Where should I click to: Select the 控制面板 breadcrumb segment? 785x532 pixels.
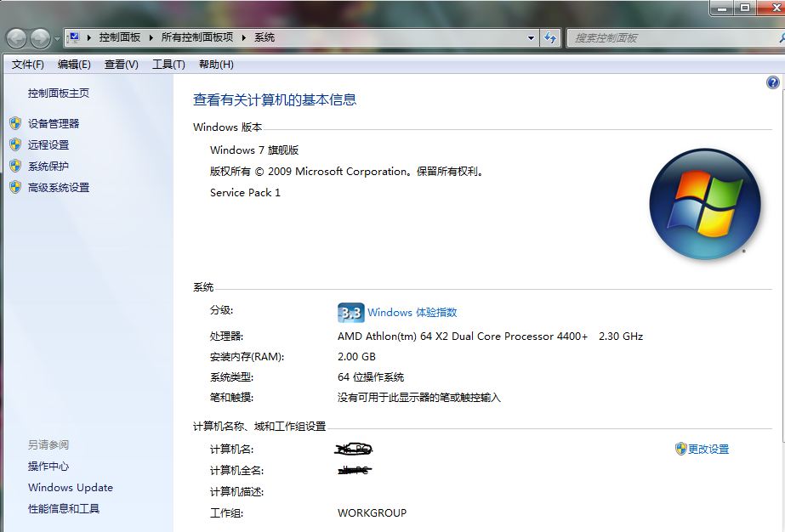point(120,37)
